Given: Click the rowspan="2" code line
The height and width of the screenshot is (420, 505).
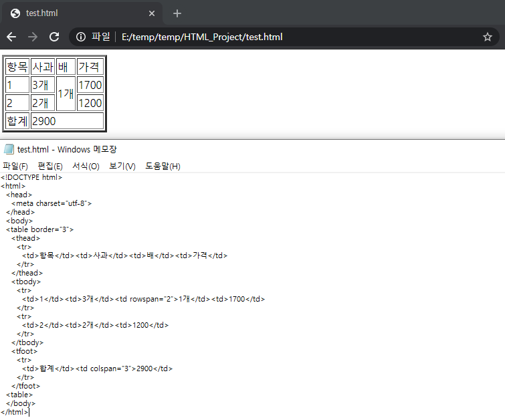Looking at the screenshot, I should click(x=143, y=299).
